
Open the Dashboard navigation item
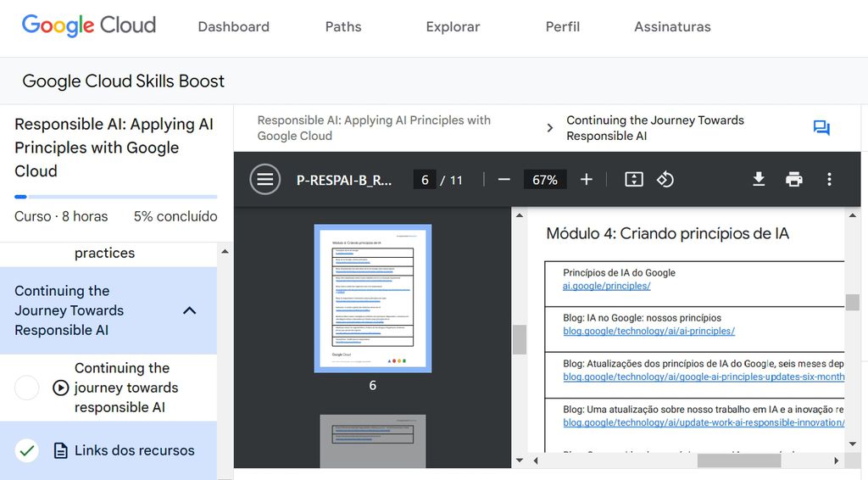234,26
